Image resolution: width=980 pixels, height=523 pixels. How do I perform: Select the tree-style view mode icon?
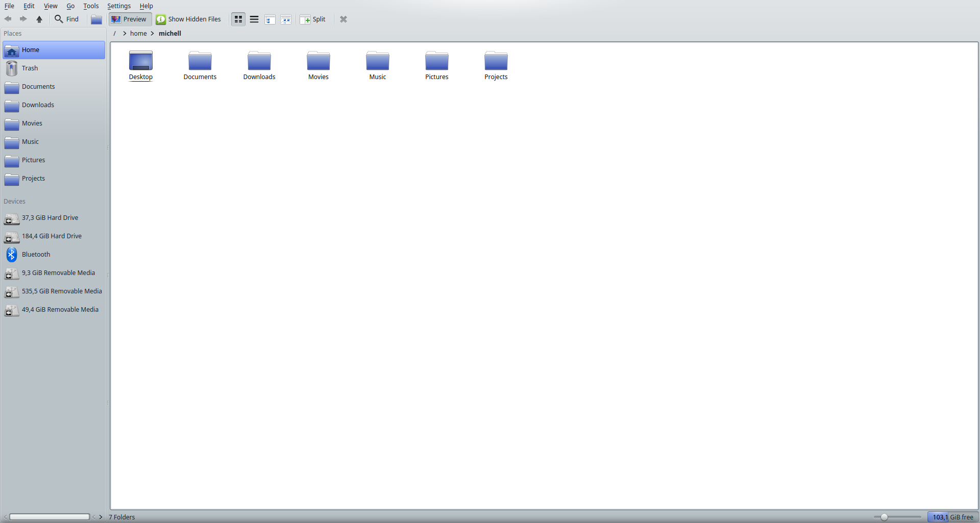click(270, 19)
